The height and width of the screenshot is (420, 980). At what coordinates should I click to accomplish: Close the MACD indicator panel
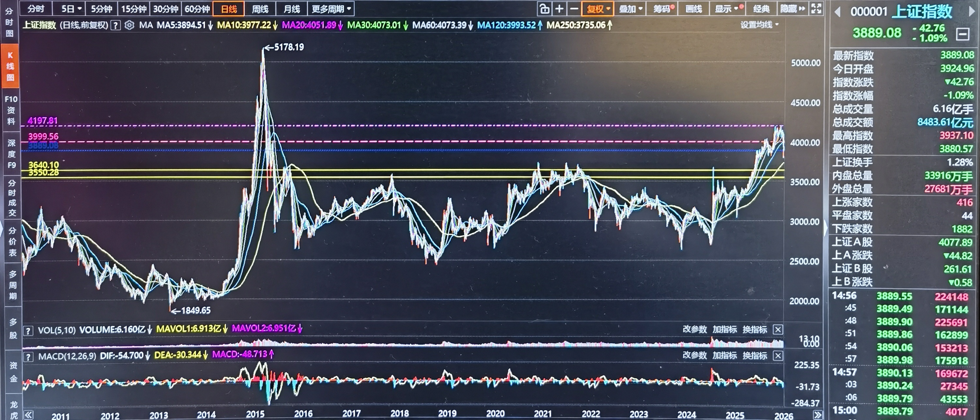[x=778, y=356]
